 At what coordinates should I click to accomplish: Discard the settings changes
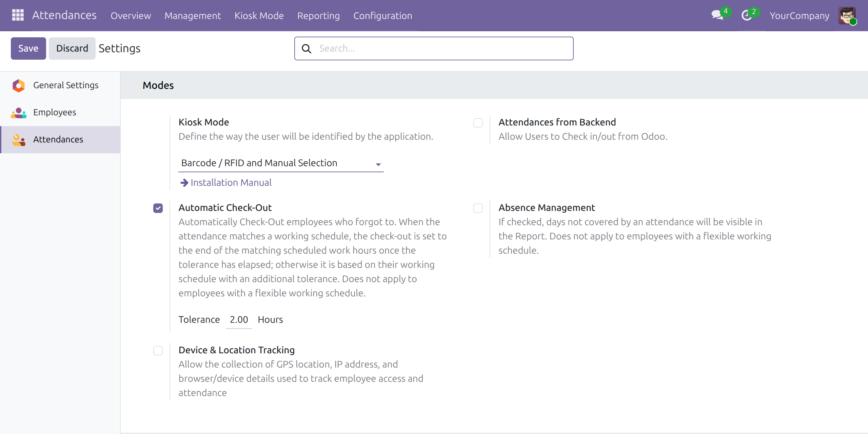[x=72, y=48]
